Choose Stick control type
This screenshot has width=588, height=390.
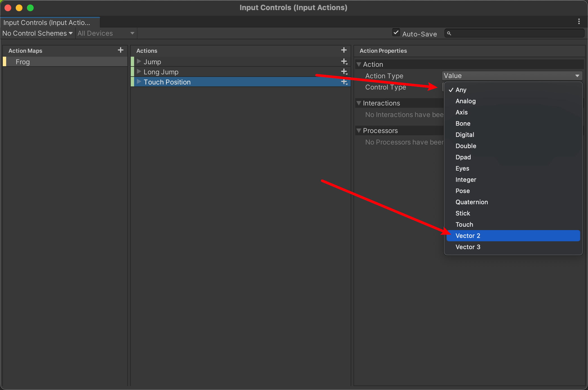tap(513, 213)
